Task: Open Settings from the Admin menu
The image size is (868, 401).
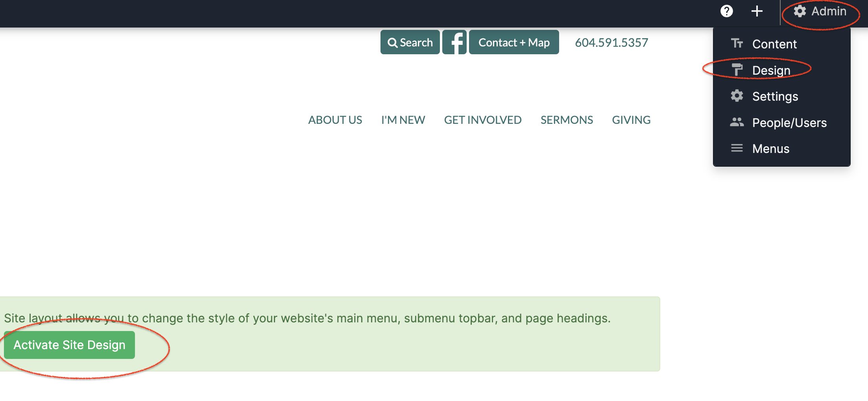Action: pos(781,96)
